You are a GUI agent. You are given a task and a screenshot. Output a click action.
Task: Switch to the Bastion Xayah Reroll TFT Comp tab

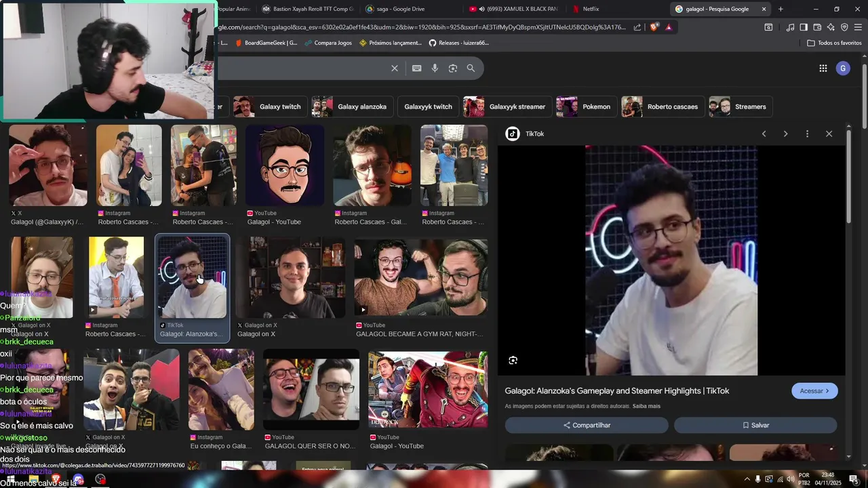point(309,9)
